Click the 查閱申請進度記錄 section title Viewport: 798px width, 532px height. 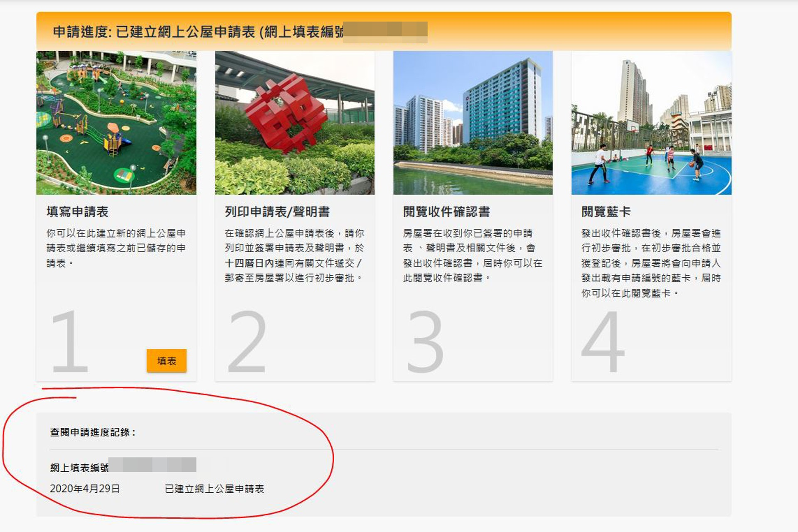click(93, 432)
